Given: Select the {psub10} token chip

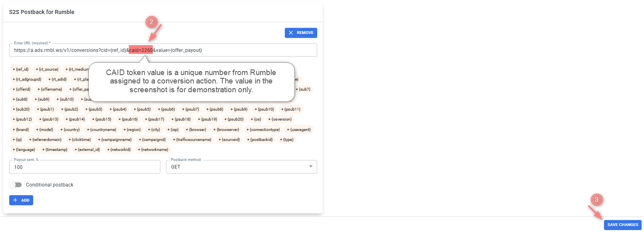Looking at the screenshot, I should [x=264, y=109].
